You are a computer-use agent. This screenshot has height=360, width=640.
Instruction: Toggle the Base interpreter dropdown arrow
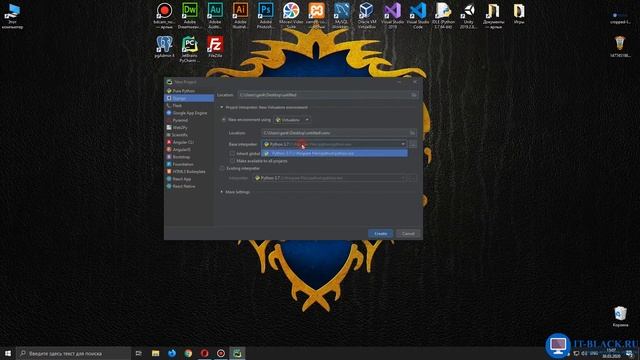pyautogui.click(x=403, y=144)
